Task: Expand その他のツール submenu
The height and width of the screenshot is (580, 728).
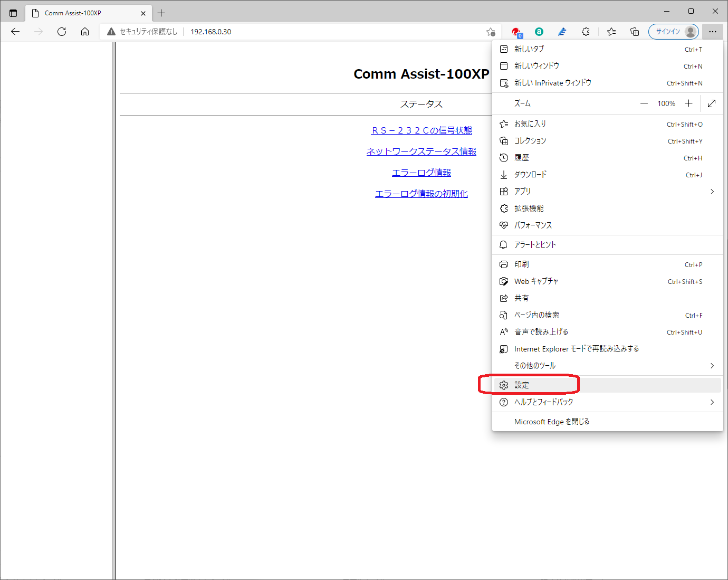Action: pos(607,366)
